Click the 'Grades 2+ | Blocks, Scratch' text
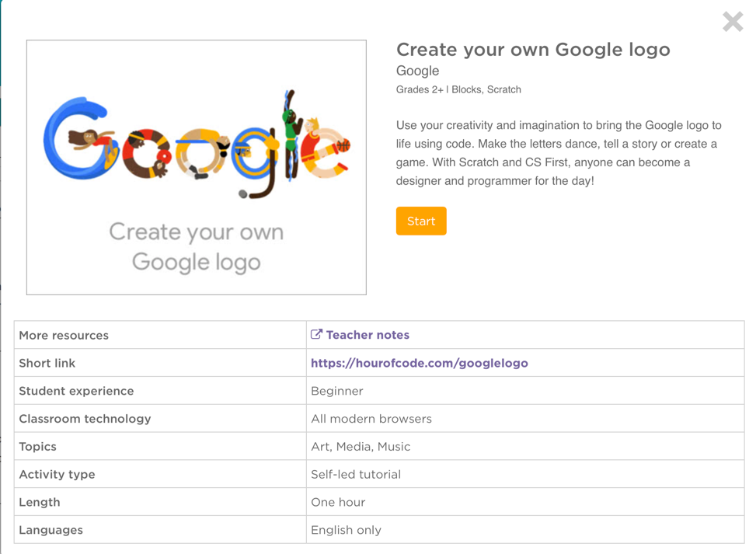This screenshot has height=554, width=756. tap(458, 89)
